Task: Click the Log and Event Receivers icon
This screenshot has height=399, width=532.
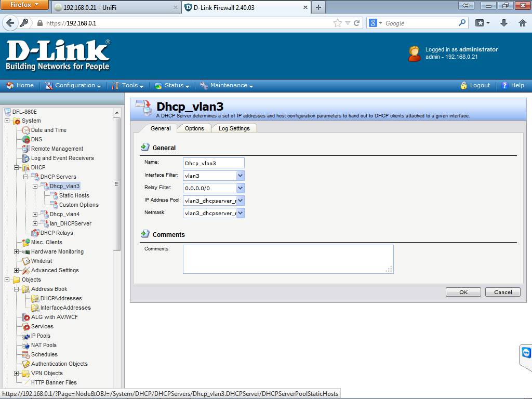Action: [x=26, y=158]
